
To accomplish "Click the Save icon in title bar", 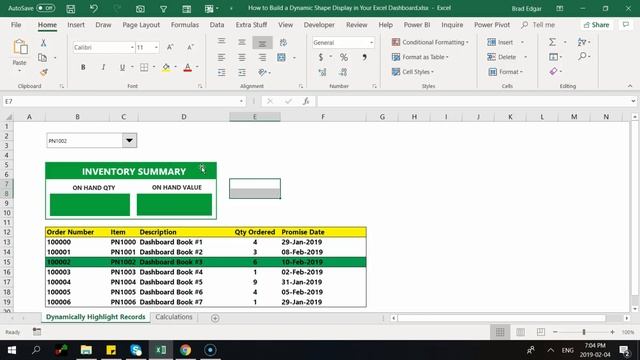I will pyautogui.click(x=71, y=8).
